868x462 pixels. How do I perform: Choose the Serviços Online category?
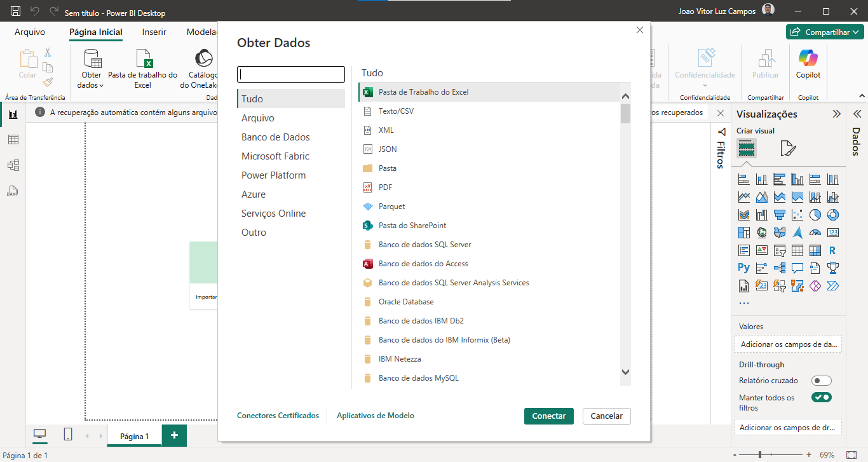(291, 214)
